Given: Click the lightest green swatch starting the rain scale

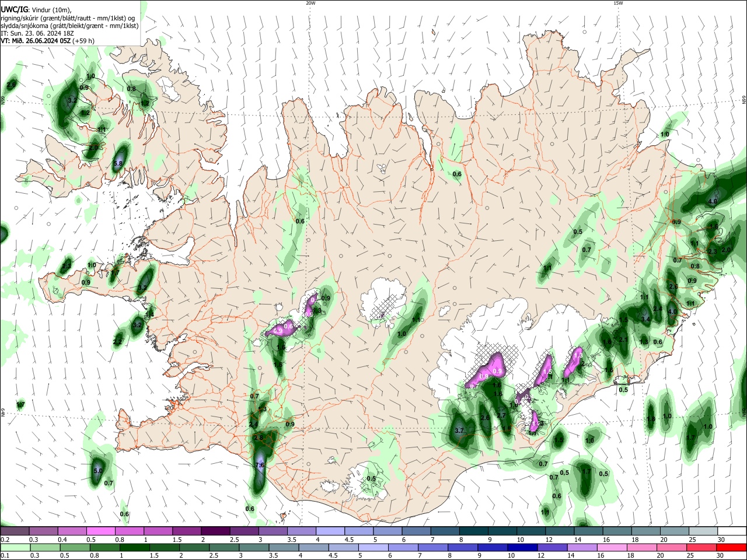Looking at the screenshot, I should click(x=15, y=547).
